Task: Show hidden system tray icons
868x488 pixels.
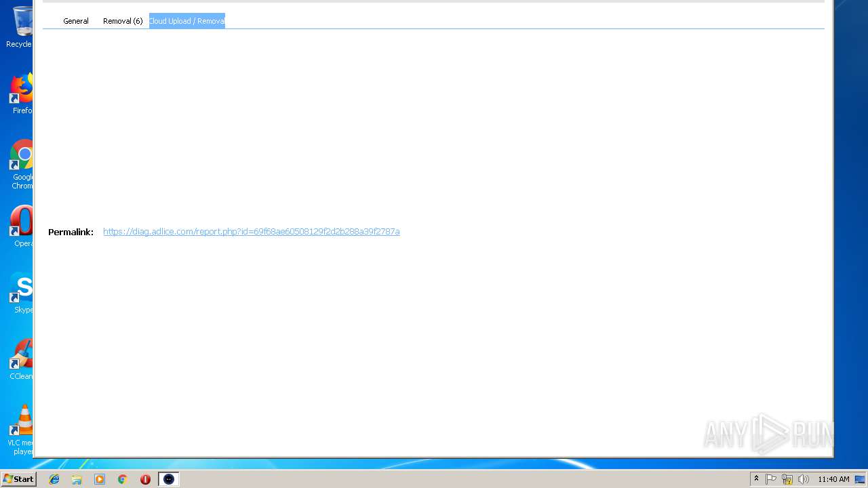Action: [756, 479]
